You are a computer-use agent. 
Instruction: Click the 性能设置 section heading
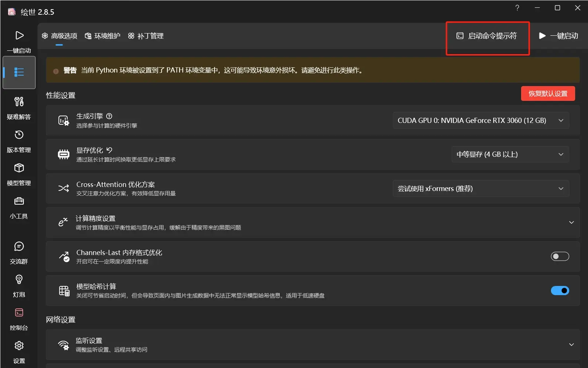click(x=61, y=95)
